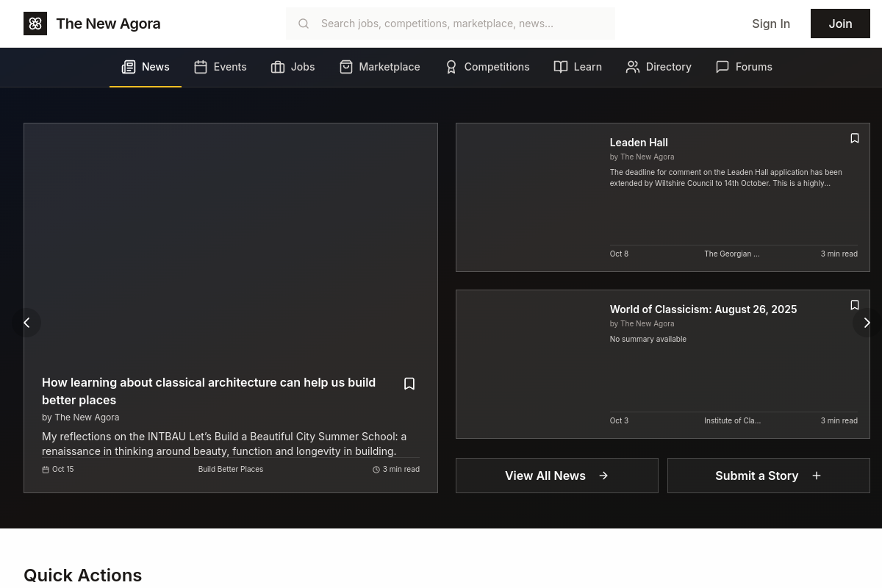Open the Events tab
The height and width of the screenshot is (588, 882).
[220, 67]
